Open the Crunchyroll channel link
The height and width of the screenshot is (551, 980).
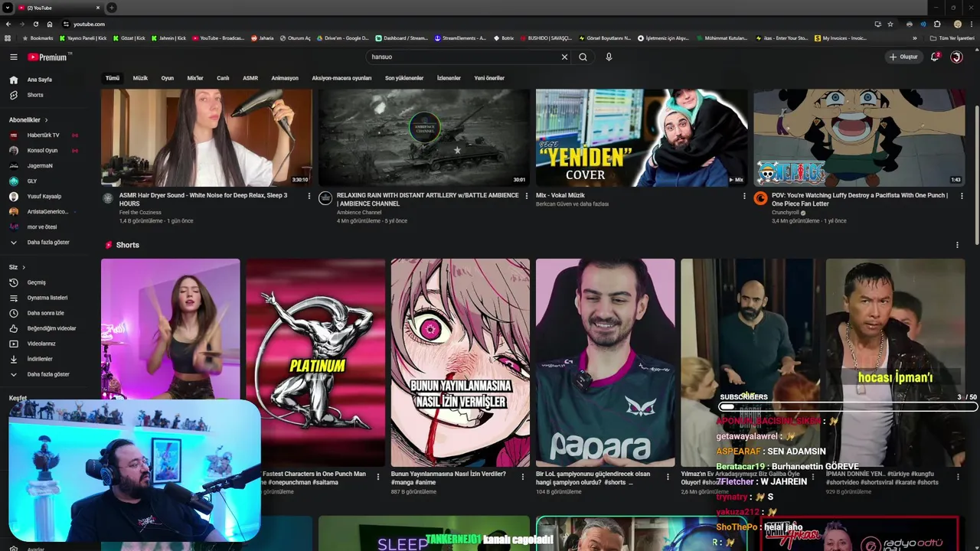tap(786, 212)
